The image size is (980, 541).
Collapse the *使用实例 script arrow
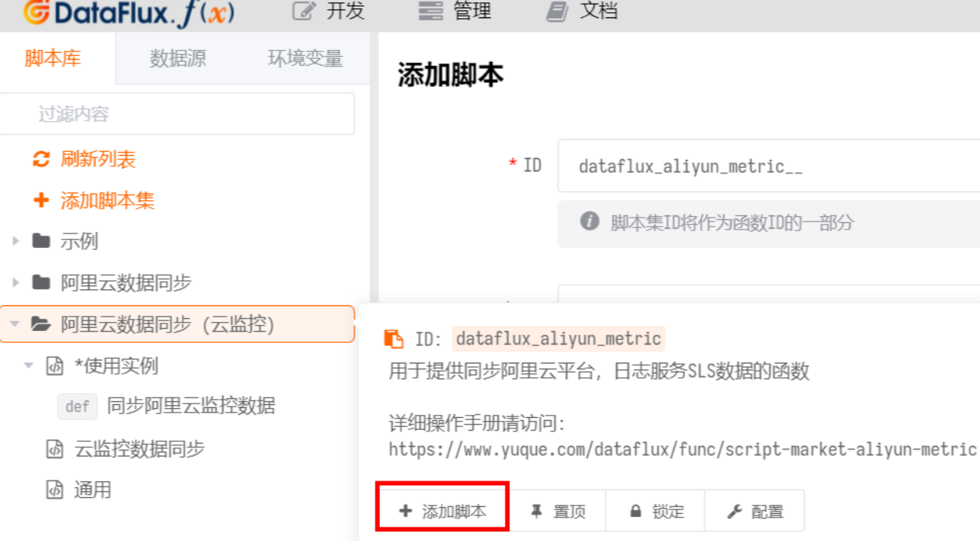click(x=29, y=366)
